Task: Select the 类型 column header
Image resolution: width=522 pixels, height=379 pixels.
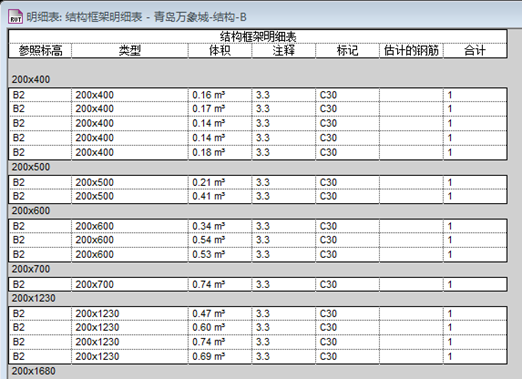Action: pos(130,51)
